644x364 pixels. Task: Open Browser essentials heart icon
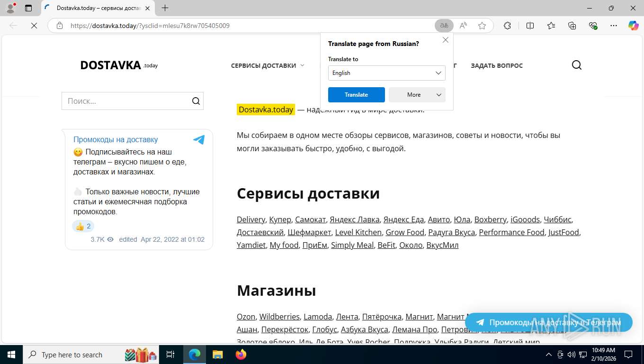(x=593, y=26)
